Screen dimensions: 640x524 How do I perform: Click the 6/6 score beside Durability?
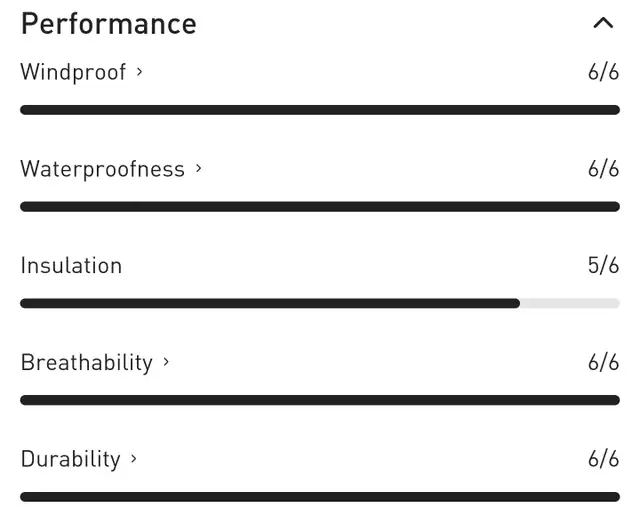pyautogui.click(x=603, y=459)
